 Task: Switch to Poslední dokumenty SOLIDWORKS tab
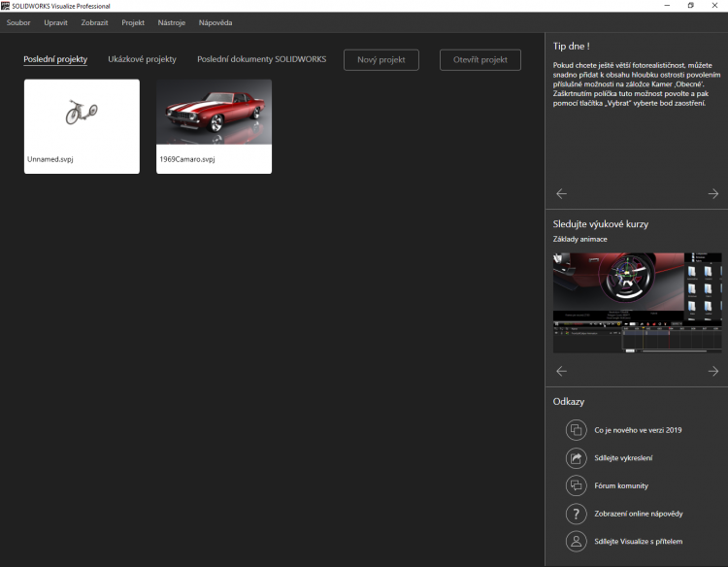(x=261, y=59)
